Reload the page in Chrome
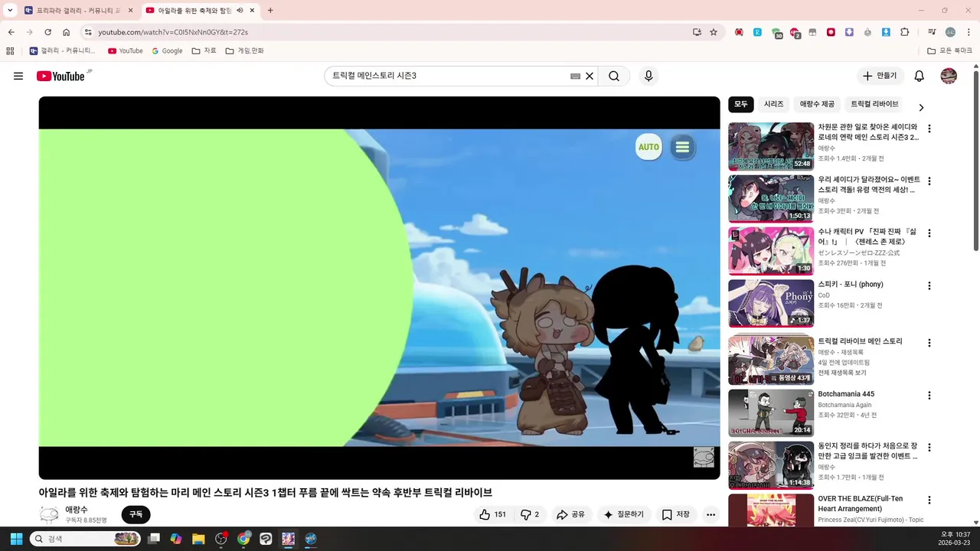Screen dimensions: 980x551 (47, 32)
